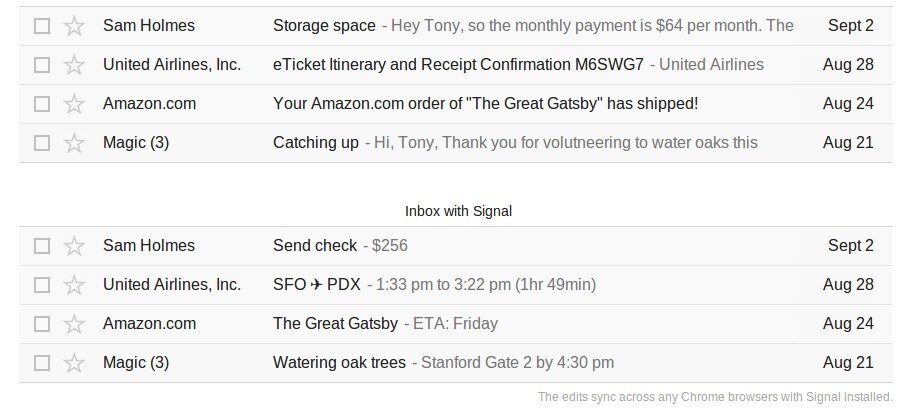Star the Sam Holmes Send check email
The height and width of the screenshot is (420, 915).
coord(74,246)
